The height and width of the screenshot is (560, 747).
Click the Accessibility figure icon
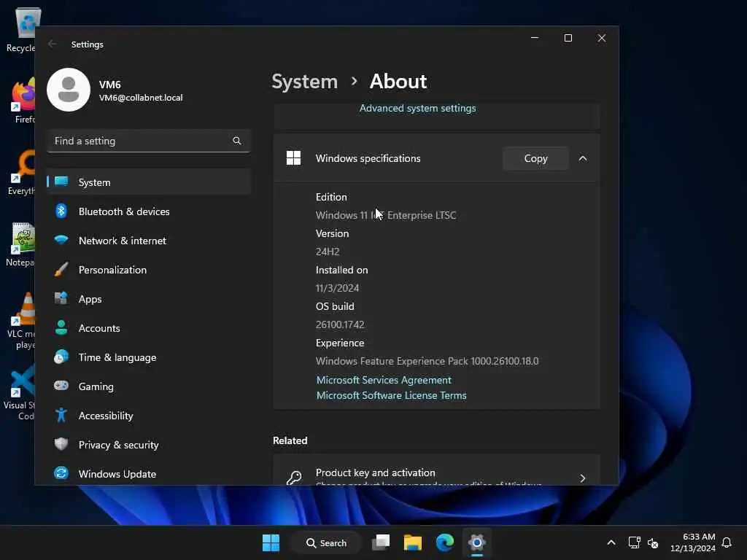(x=61, y=415)
